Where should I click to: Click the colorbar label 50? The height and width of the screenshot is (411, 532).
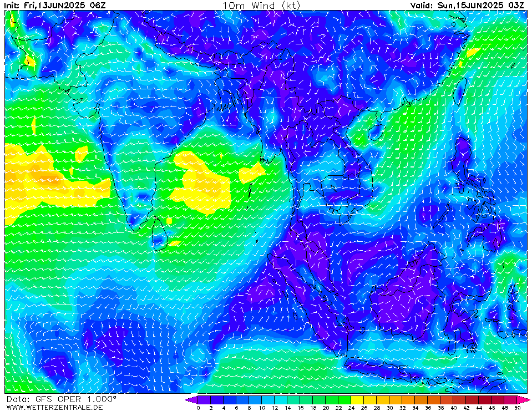[x=517, y=408]
